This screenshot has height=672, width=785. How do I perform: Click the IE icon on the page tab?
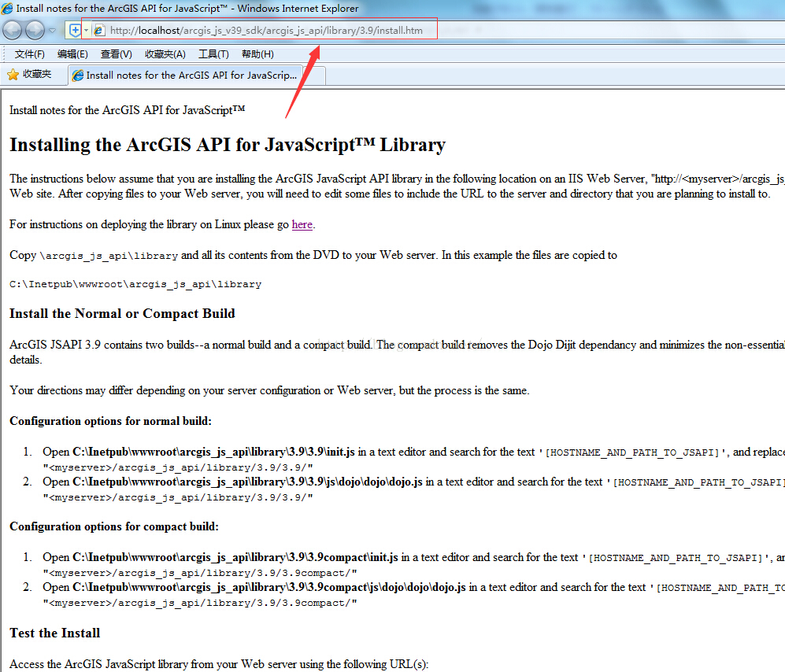coord(78,75)
